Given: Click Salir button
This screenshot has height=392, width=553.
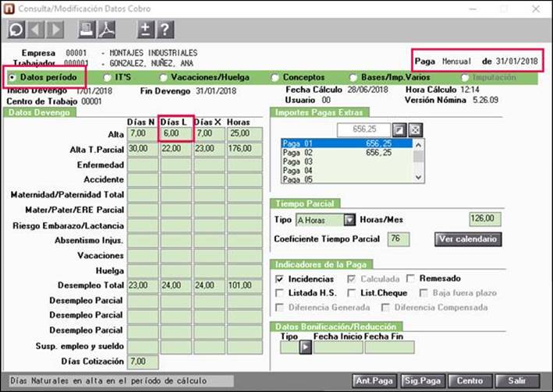Looking at the screenshot, I should (517, 381).
